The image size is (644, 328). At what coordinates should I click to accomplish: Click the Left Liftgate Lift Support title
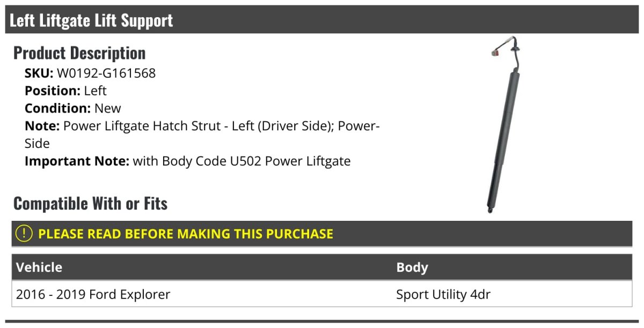pyautogui.click(x=91, y=20)
